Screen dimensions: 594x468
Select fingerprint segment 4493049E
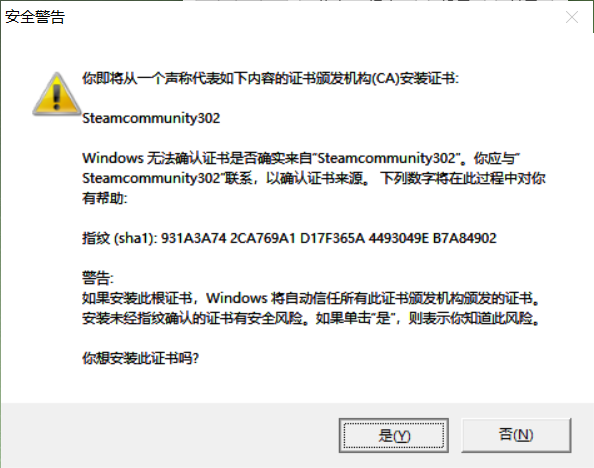click(x=399, y=238)
